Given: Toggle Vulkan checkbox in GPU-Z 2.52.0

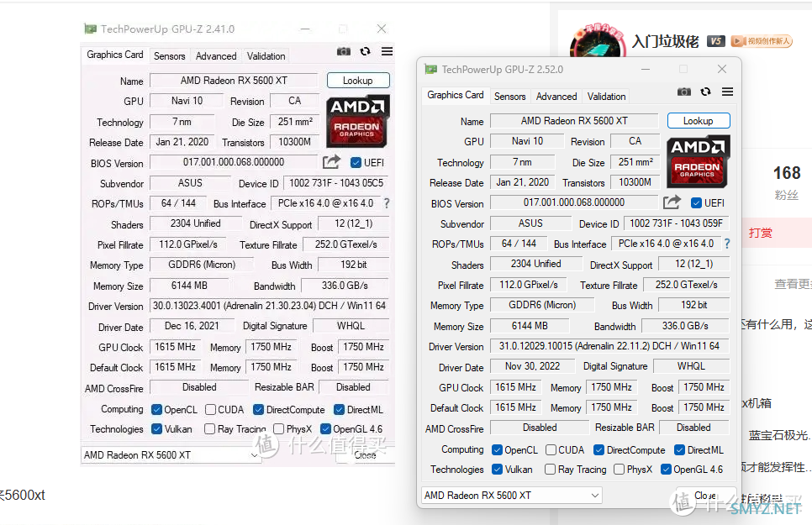Looking at the screenshot, I should pyautogui.click(x=497, y=469).
